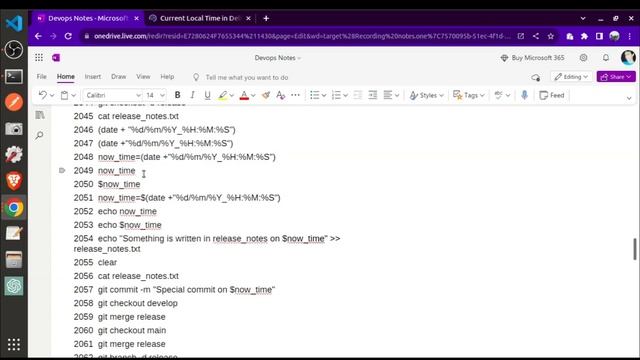Viewport: 640px width, 360px height.
Task: Open the Terminal from the dock
Action: click(14, 76)
